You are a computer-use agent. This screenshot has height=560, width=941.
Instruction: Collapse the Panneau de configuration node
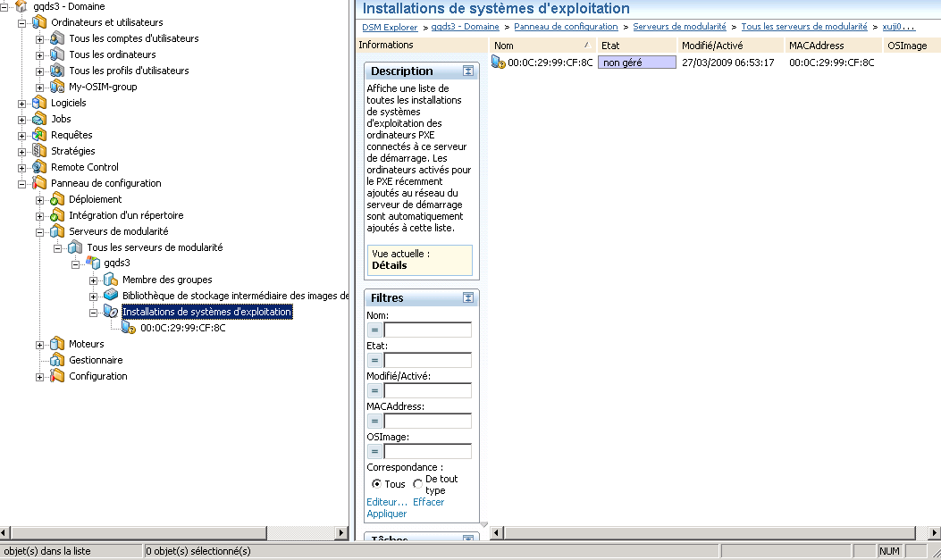pyautogui.click(x=21, y=184)
